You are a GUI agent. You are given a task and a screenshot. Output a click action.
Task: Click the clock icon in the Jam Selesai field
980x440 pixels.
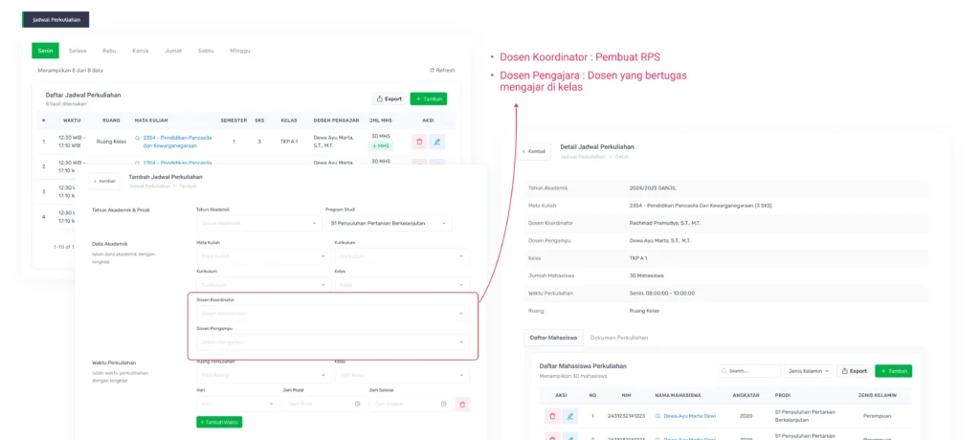pos(444,405)
